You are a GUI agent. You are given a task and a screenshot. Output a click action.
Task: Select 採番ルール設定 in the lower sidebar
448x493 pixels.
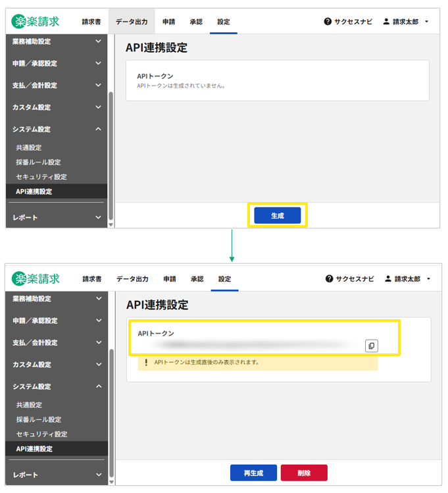point(39,420)
